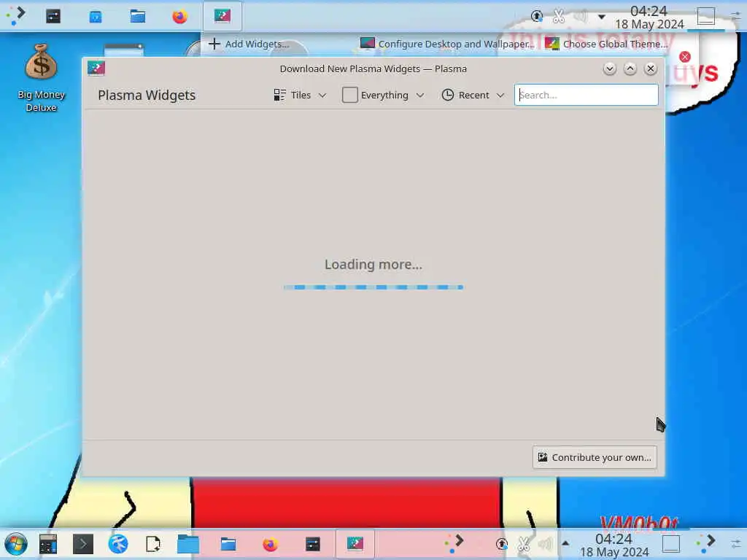Click the Plasma Widgets heading text
Viewport: 747px width, 560px height.
click(147, 96)
